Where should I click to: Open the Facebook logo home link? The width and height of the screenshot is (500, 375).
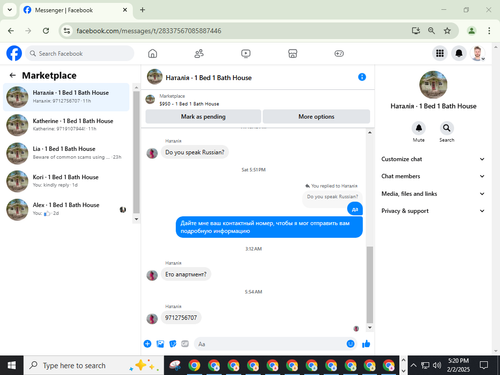[14, 53]
